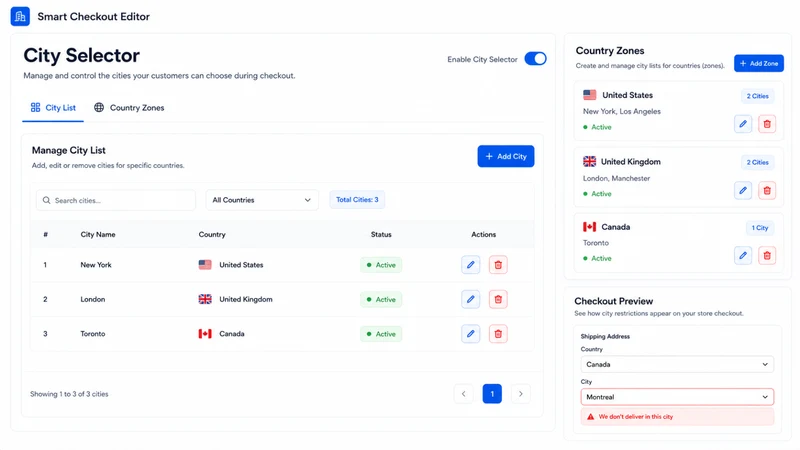The height and width of the screenshot is (450, 800).
Task: Toggle the Enable City Selector switch
Action: coord(535,59)
